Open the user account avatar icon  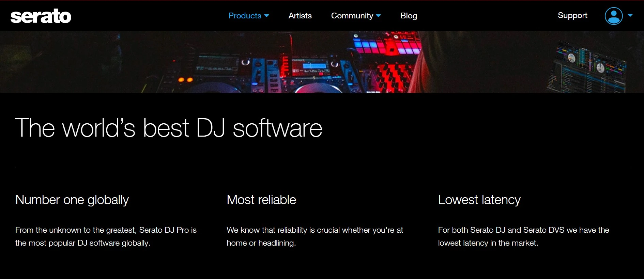pyautogui.click(x=614, y=16)
